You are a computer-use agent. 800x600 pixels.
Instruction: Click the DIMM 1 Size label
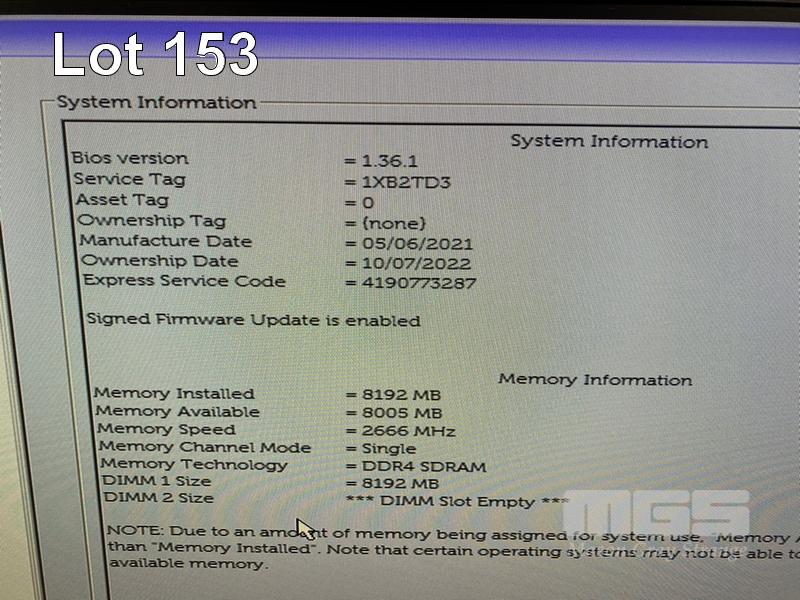pos(157,481)
